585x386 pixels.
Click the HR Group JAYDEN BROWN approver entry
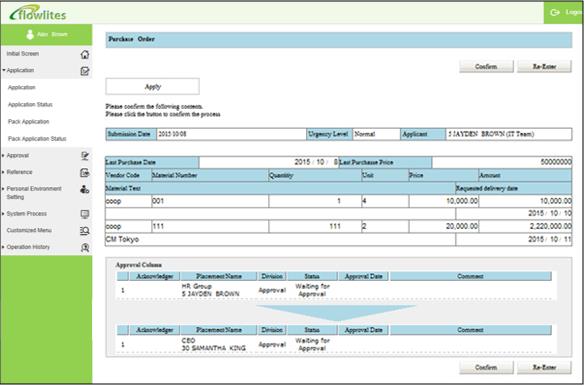[x=210, y=290]
